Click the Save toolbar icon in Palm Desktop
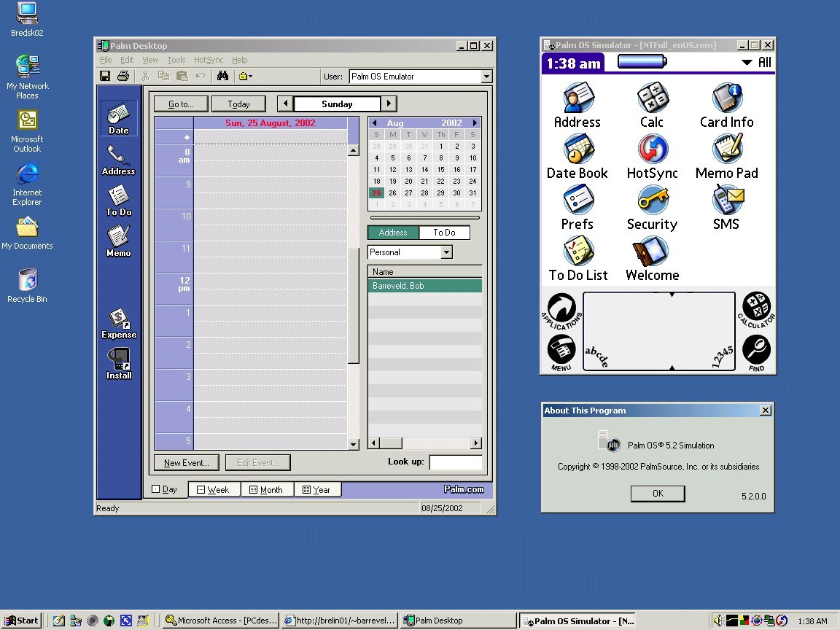This screenshot has height=630, width=840. pyautogui.click(x=105, y=76)
